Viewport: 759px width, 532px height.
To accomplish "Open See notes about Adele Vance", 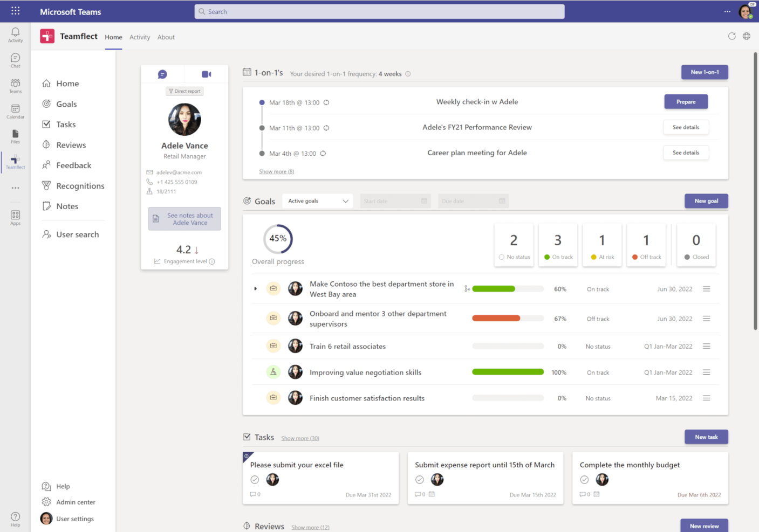I will (184, 219).
